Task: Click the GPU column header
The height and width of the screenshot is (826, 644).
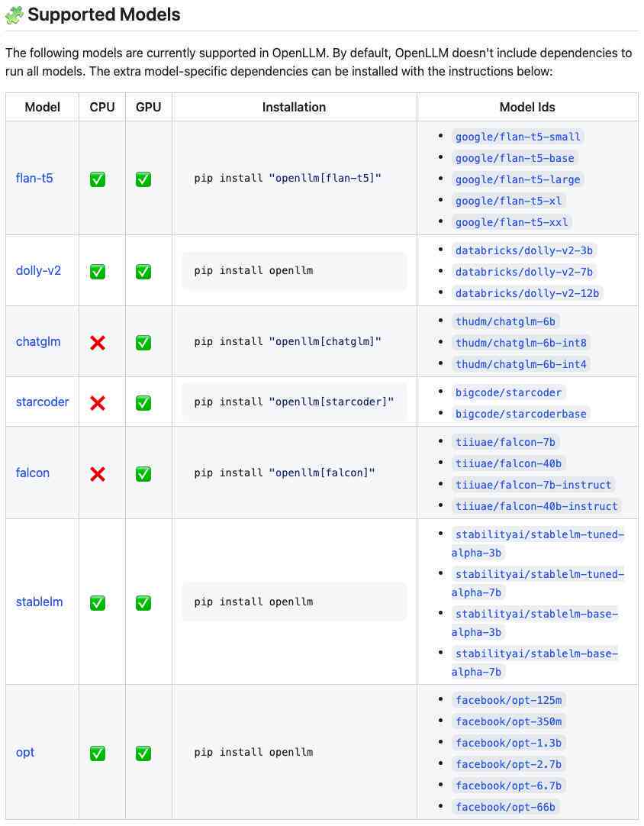Action: click(x=149, y=107)
